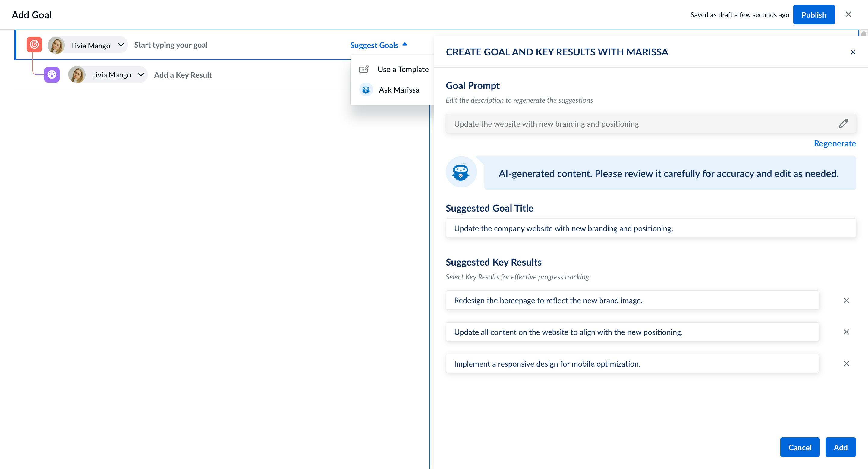Click the purple Key Result icon
This screenshot has height=469, width=868.
coord(52,74)
